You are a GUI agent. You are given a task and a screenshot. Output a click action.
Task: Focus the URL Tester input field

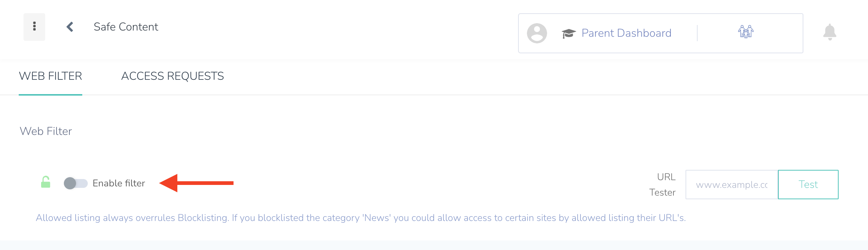coord(731,185)
